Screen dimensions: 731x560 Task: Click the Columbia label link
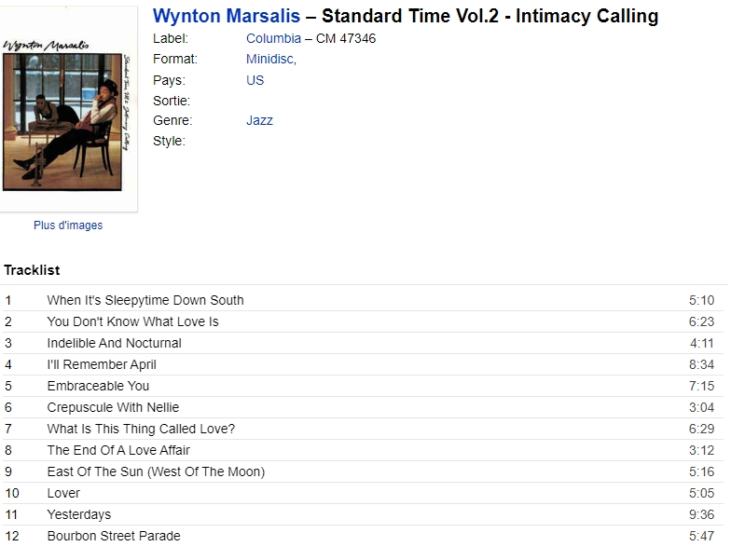click(x=273, y=38)
